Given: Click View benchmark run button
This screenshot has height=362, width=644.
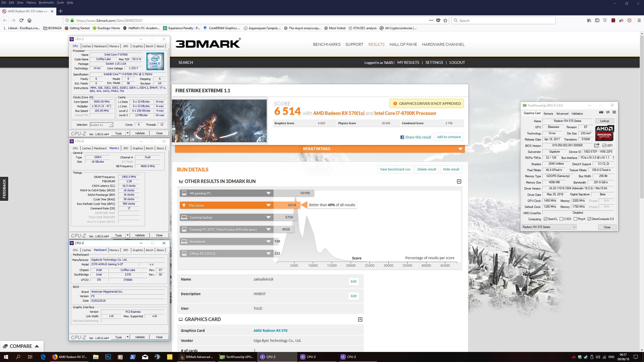Looking at the screenshot, I should click(x=395, y=169).
